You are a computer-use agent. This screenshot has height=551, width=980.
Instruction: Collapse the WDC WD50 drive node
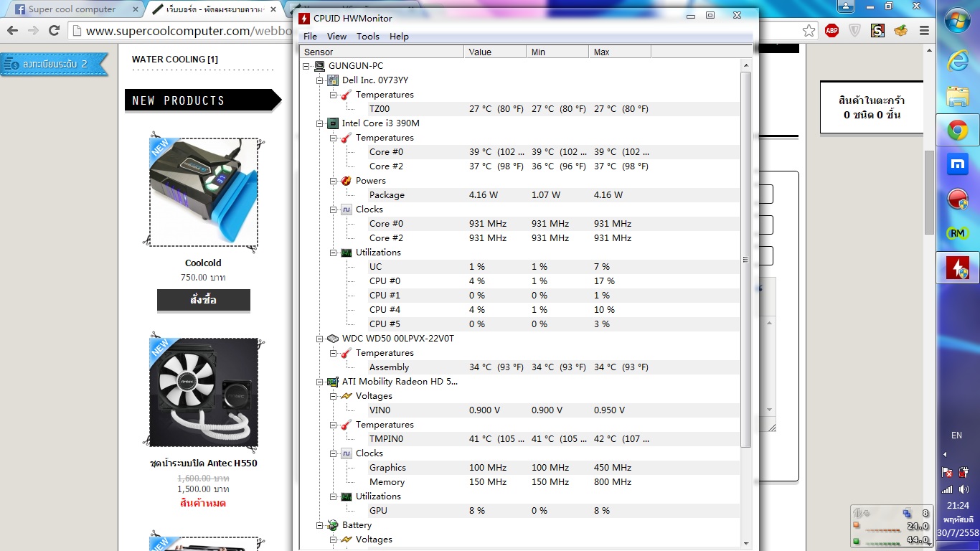pos(320,339)
